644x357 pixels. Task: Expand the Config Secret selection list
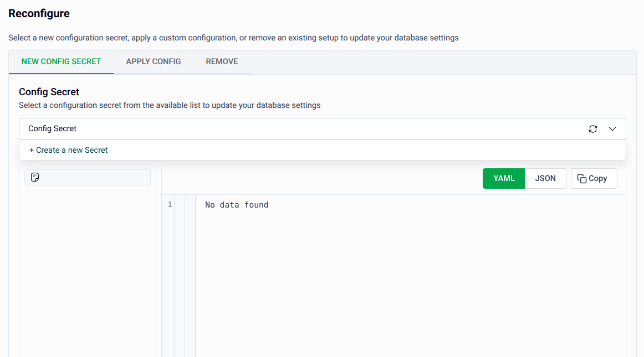pyautogui.click(x=612, y=128)
